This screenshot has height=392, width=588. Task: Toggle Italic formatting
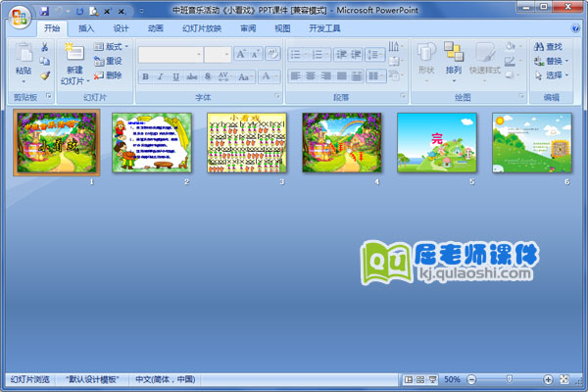point(161,75)
